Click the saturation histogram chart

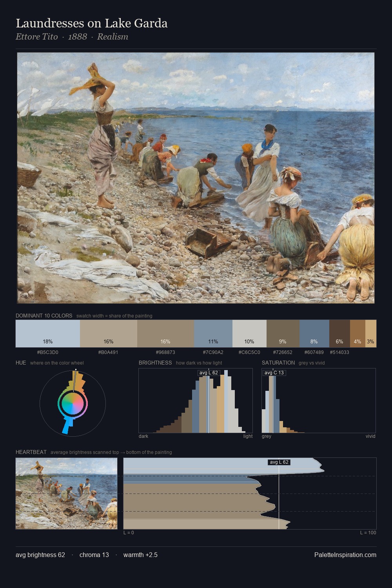pos(319,401)
